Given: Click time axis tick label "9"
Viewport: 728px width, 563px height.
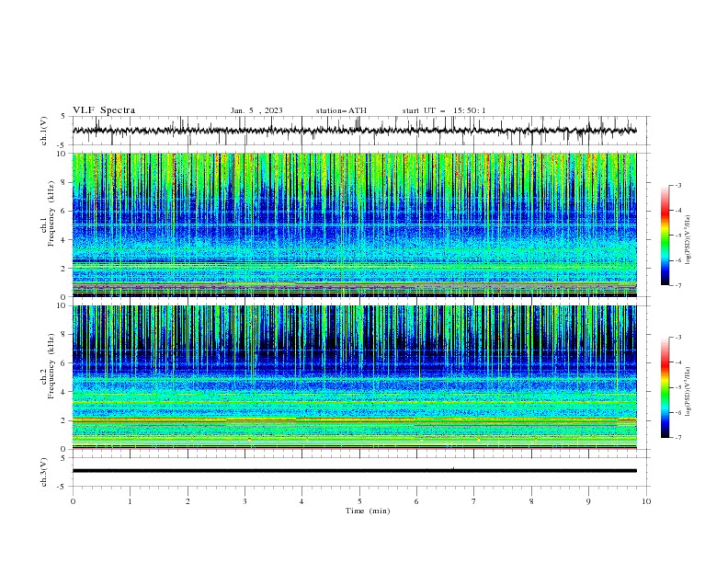Looking at the screenshot, I should pyautogui.click(x=588, y=501).
